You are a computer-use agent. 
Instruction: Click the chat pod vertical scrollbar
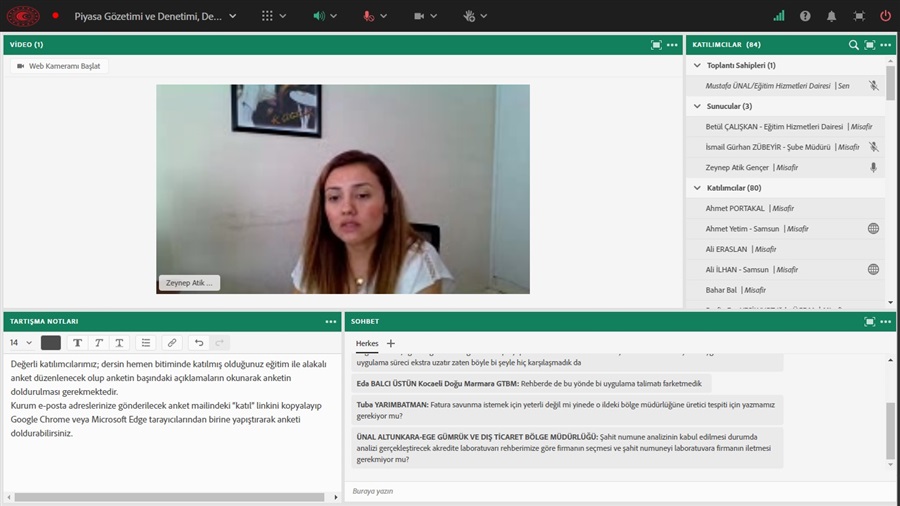click(890, 430)
